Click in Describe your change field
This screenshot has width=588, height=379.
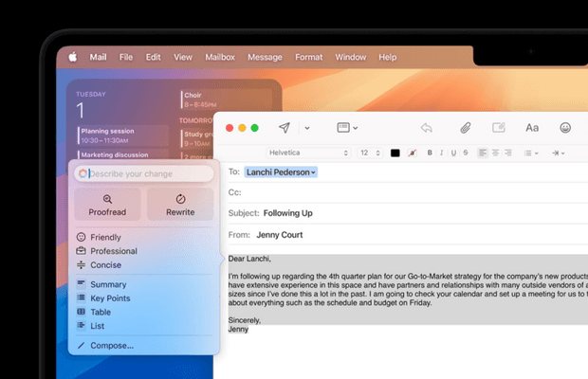(x=144, y=173)
